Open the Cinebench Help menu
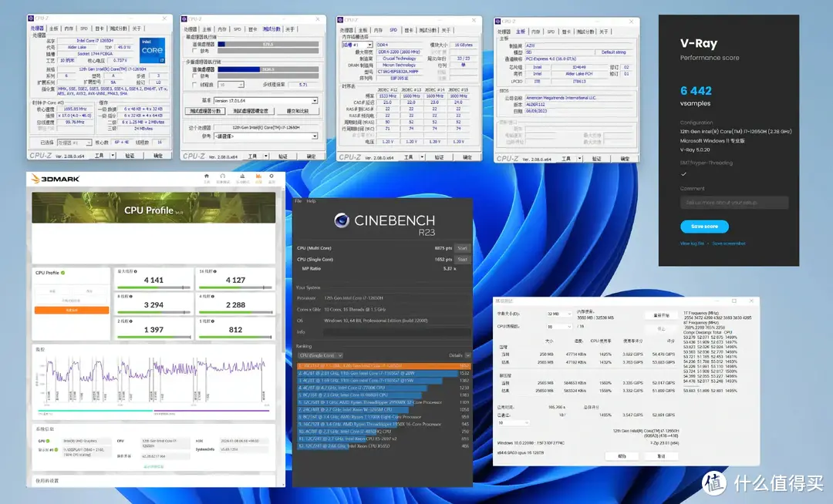Viewport: 833px width, 504px height. [309, 201]
